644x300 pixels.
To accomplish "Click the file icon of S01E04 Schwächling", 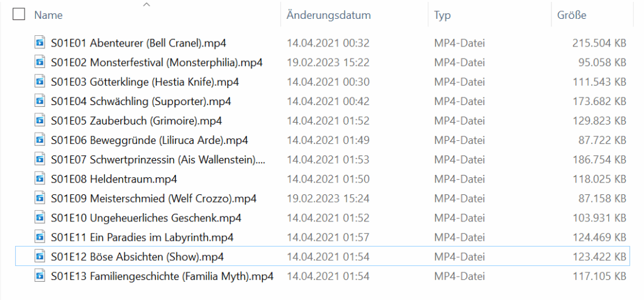I will (40, 101).
